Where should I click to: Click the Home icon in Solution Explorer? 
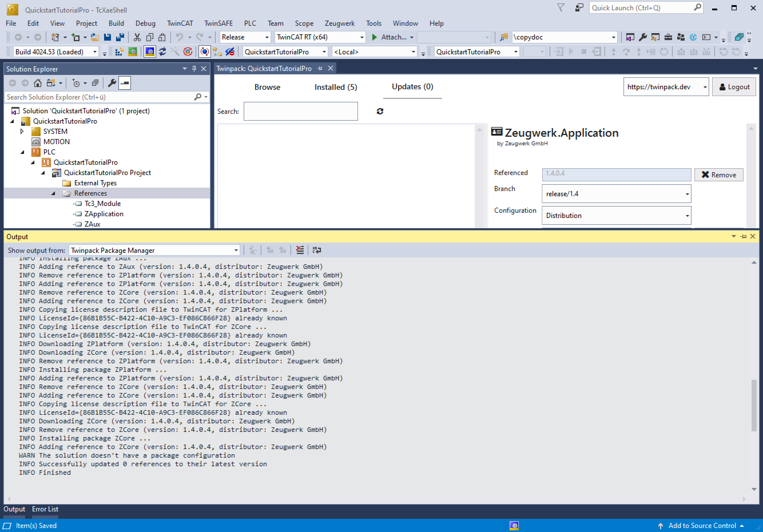tap(37, 83)
